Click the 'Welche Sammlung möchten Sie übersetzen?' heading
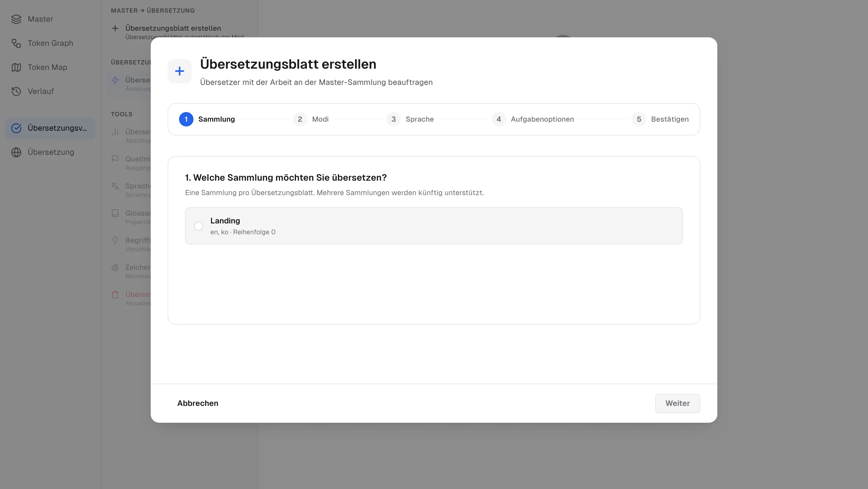Image resolution: width=868 pixels, height=489 pixels. click(x=290, y=178)
